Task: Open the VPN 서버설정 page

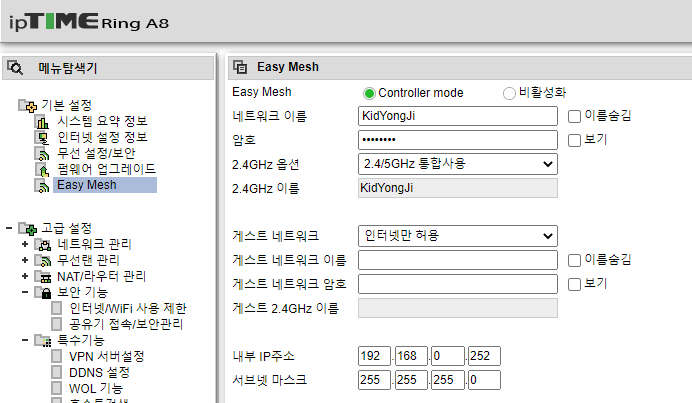Action: tap(106, 356)
